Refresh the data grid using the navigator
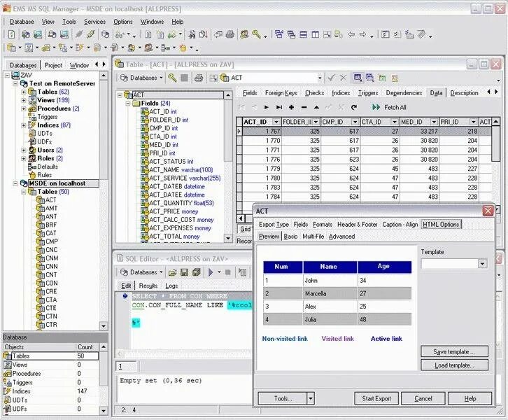Screen dimensions: 508x420 (354, 107)
